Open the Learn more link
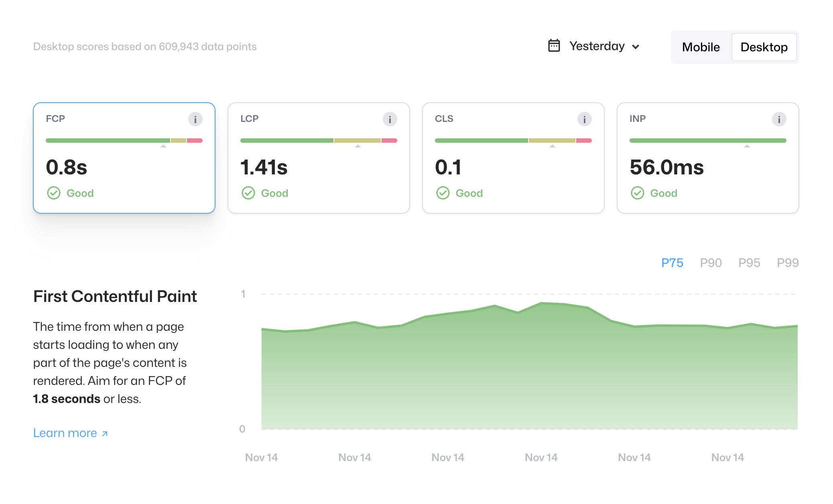 click(71, 433)
